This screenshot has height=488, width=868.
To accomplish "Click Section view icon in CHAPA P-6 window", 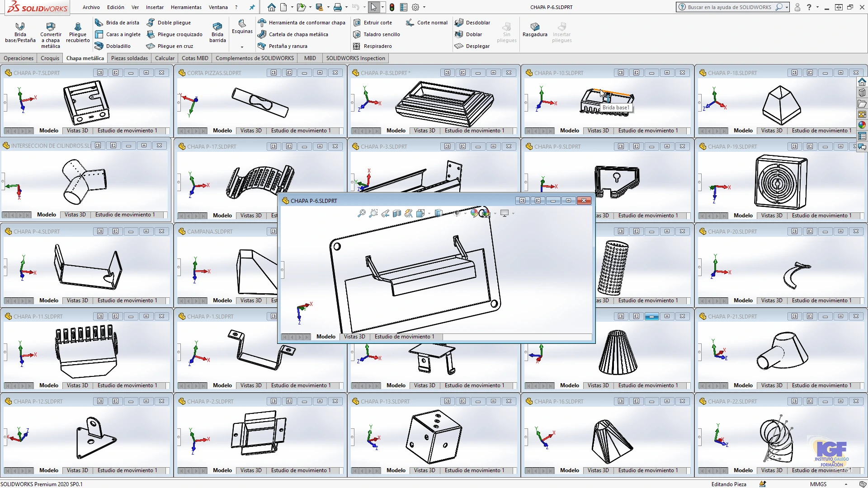I will coord(397,213).
